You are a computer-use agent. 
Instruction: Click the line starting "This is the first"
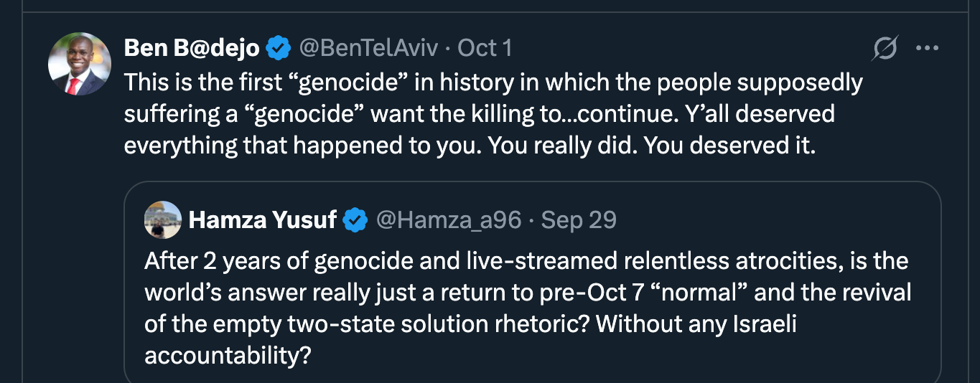point(493,83)
